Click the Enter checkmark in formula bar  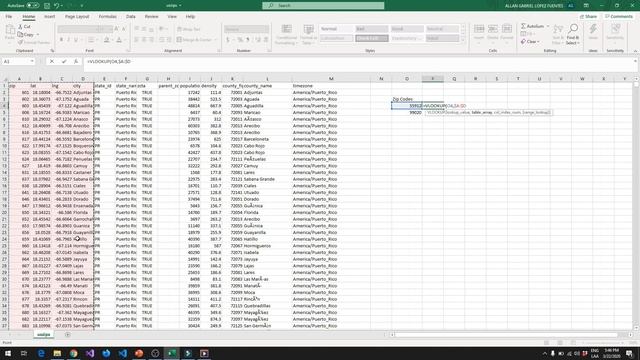coord(64,61)
